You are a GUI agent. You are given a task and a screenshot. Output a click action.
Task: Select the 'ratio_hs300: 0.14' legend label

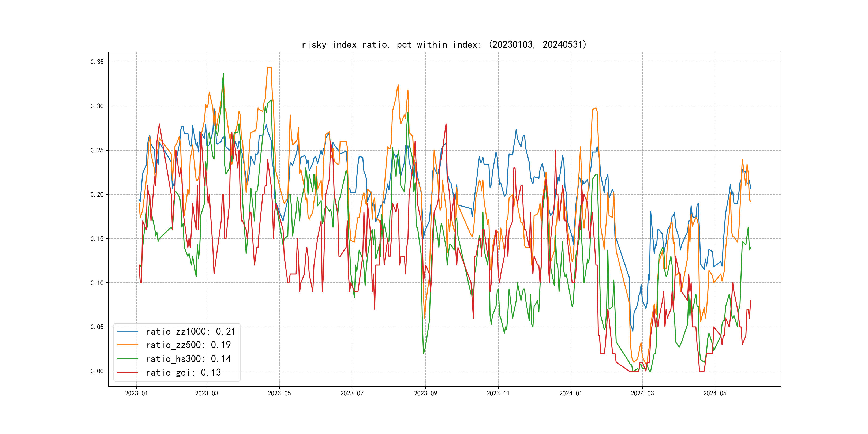(188, 359)
